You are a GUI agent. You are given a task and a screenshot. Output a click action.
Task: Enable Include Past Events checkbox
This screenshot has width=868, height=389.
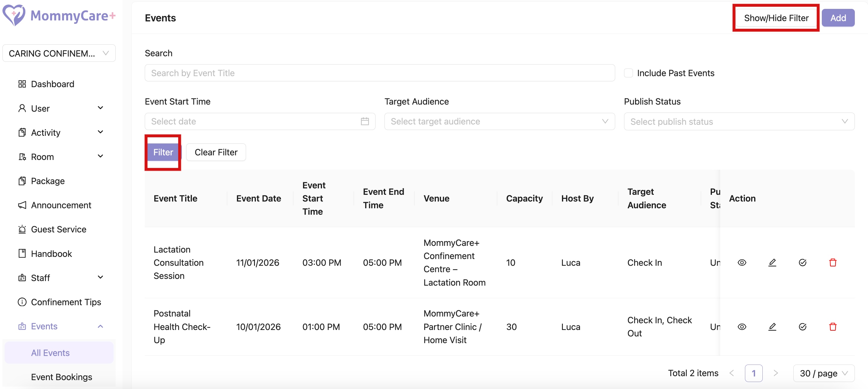pos(628,73)
